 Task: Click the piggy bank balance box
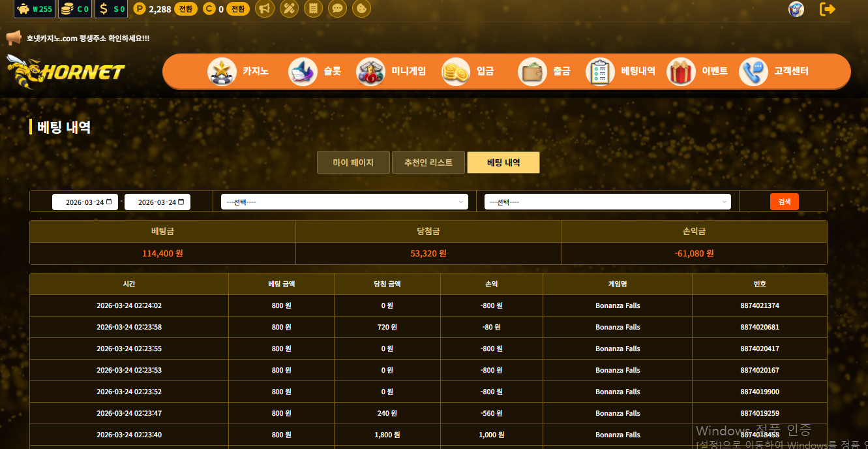[x=35, y=9]
